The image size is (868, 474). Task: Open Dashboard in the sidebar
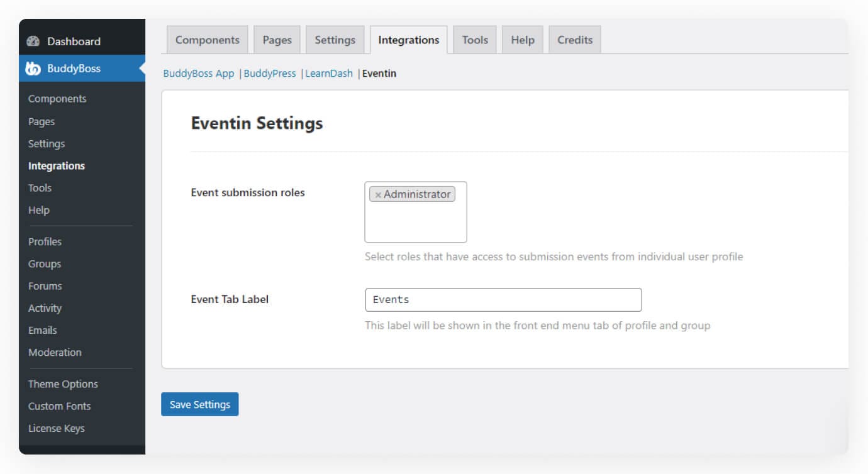point(82,41)
